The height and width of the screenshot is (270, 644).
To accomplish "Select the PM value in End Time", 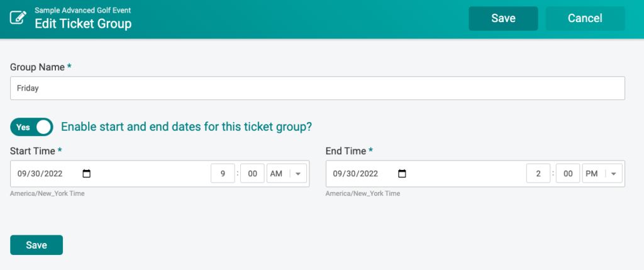I will (x=591, y=174).
